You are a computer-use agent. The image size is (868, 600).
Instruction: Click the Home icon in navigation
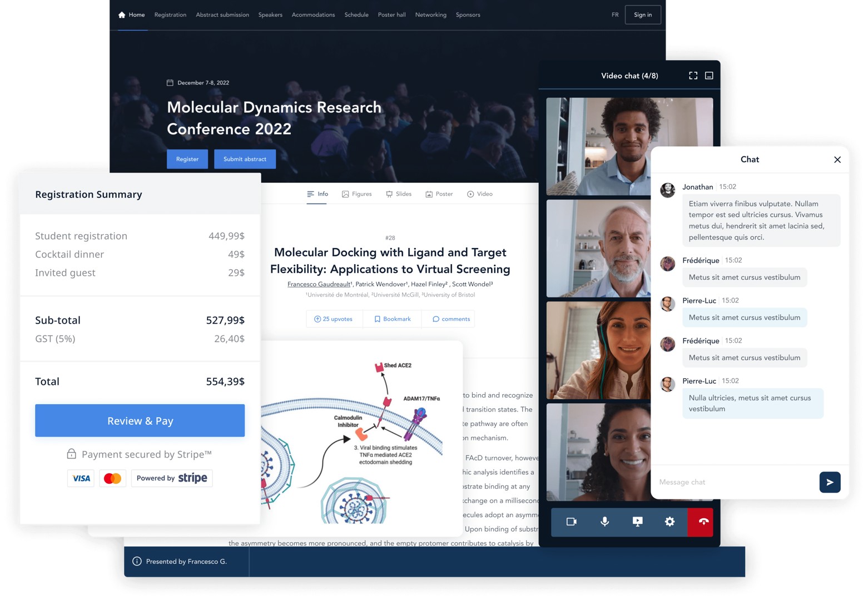(122, 15)
